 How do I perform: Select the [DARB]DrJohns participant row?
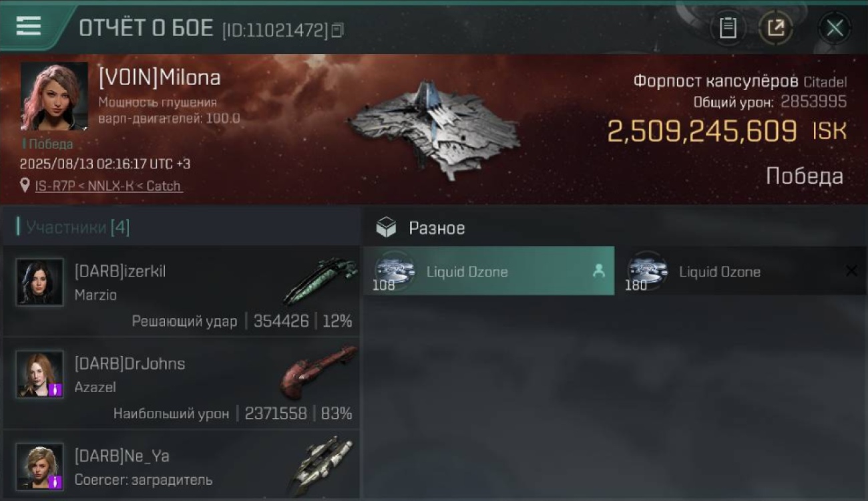pyautogui.click(x=181, y=383)
